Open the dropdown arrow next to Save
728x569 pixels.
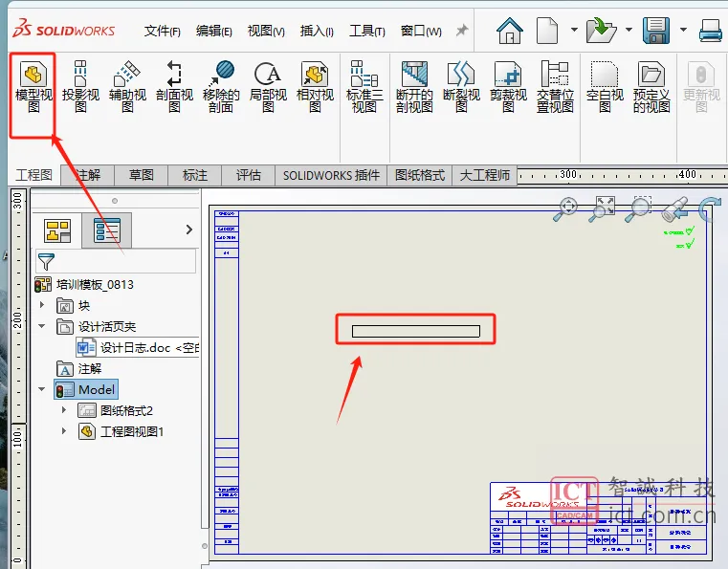point(683,30)
